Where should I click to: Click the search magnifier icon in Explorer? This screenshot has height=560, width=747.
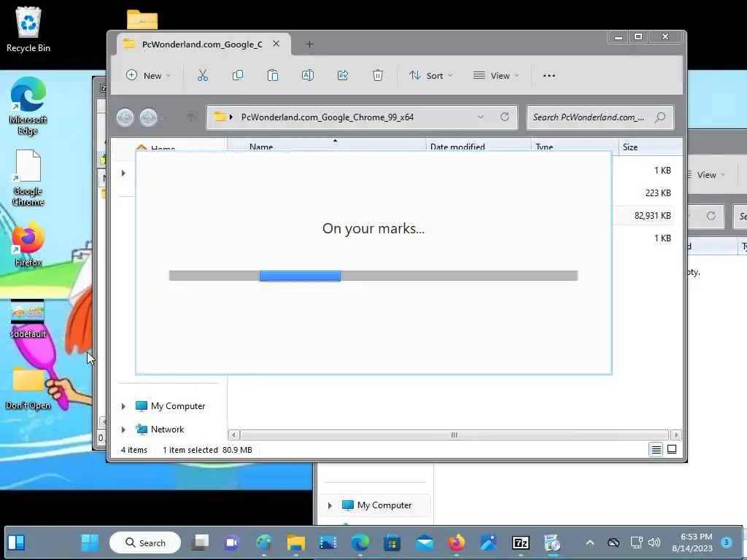coord(659,117)
